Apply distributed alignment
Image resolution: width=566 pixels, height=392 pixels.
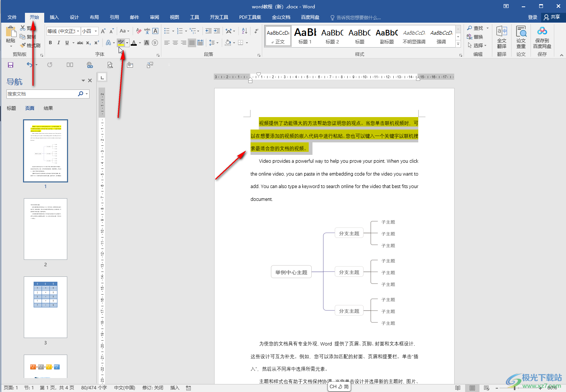[x=200, y=43]
